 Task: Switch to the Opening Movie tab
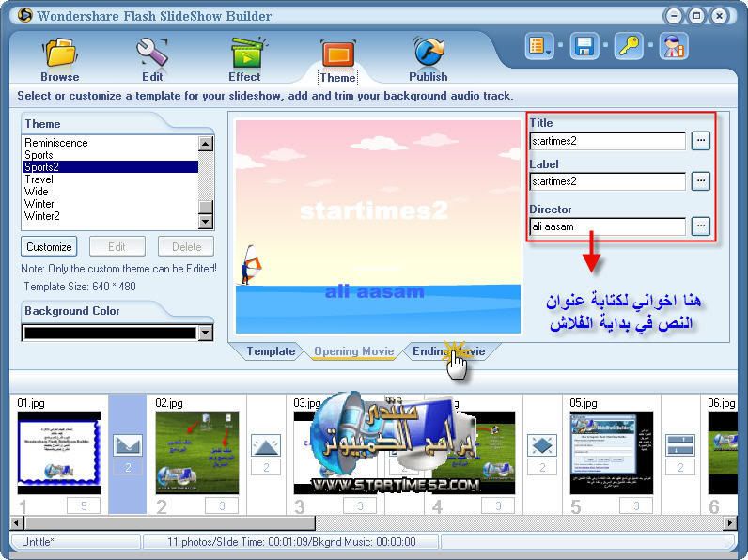pos(353,351)
